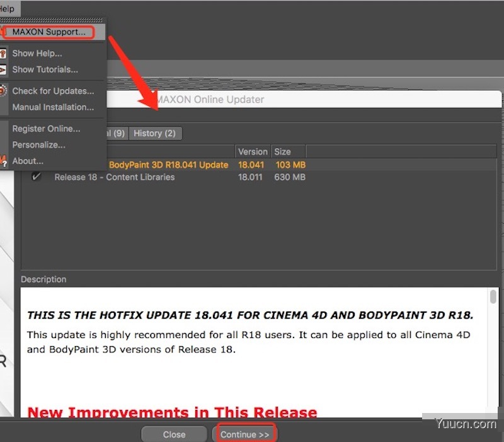This screenshot has width=504, height=442.
Task: Click the Show Tutorials menu text
Action: pos(45,69)
